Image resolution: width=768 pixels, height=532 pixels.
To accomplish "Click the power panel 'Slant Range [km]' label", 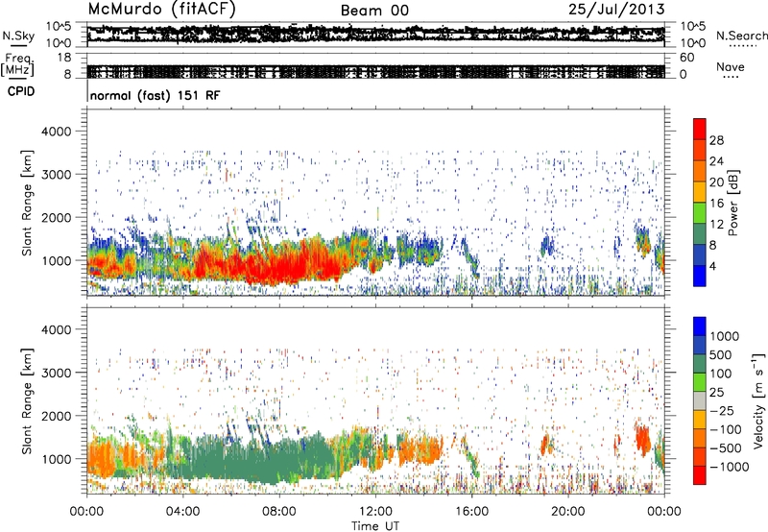I will [27, 203].
